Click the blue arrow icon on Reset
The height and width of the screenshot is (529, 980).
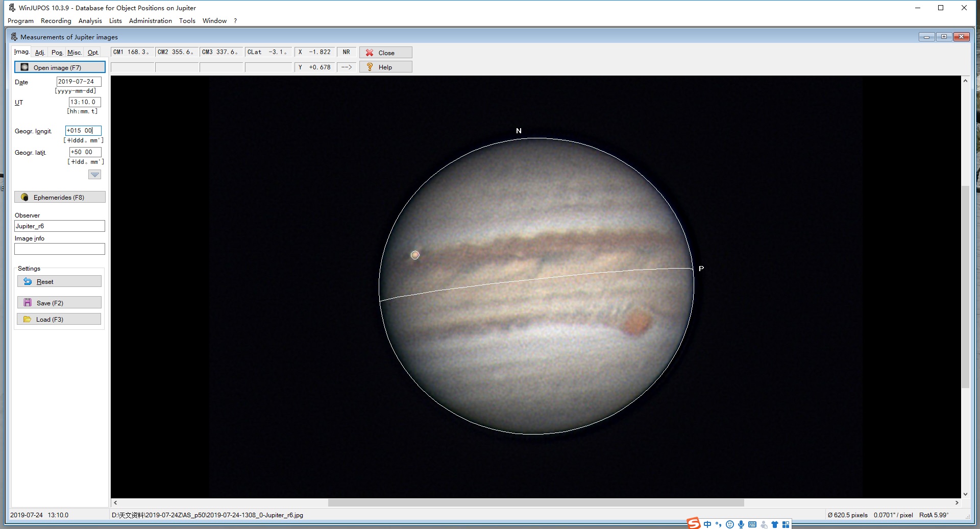(28, 281)
